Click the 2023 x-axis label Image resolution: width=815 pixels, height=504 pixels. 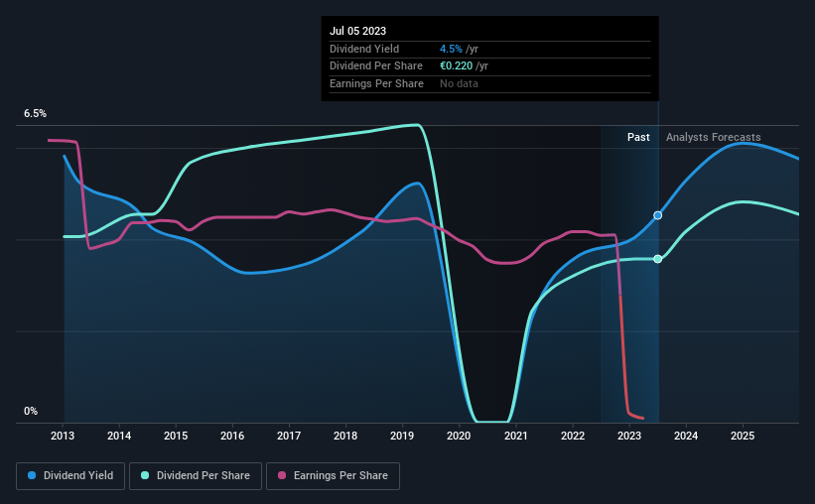tap(629, 436)
